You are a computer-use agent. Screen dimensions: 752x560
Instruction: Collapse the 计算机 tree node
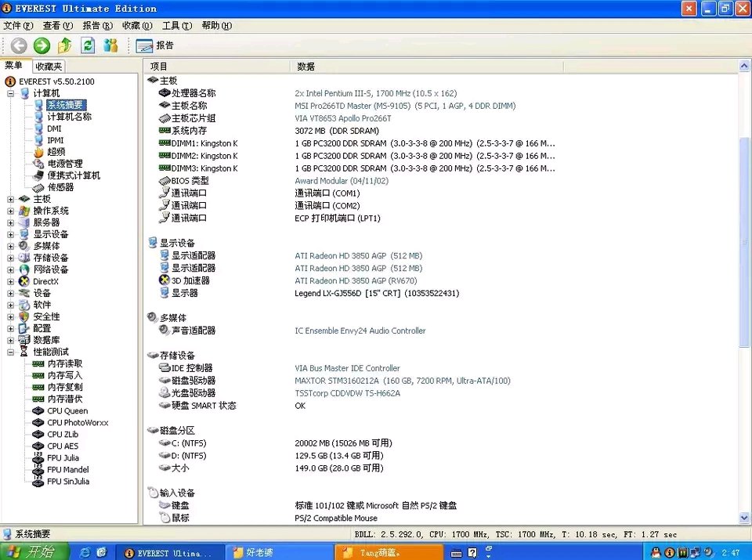10,93
